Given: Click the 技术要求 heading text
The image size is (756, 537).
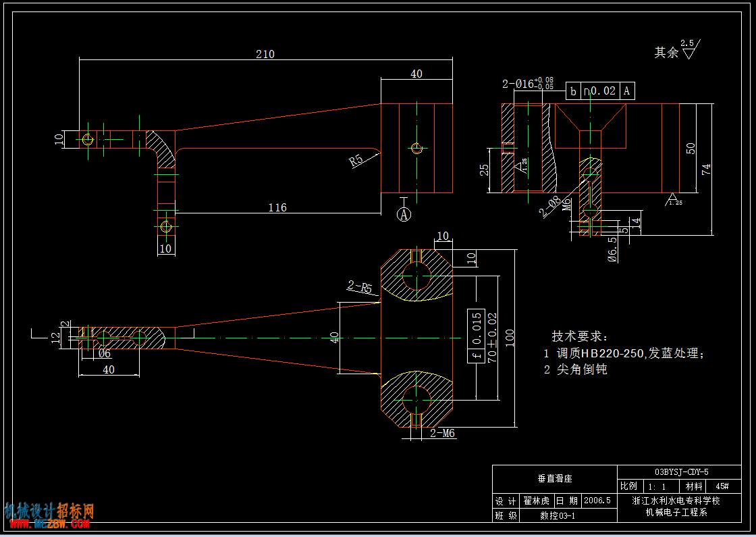Looking at the screenshot, I should 580,336.
